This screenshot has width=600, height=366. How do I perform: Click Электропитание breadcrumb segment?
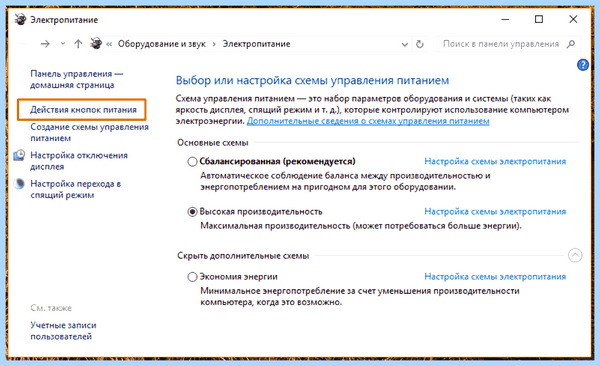coord(256,44)
